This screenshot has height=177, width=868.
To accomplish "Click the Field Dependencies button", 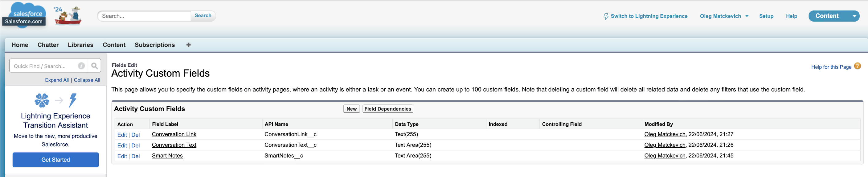I will [x=387, y=109].
